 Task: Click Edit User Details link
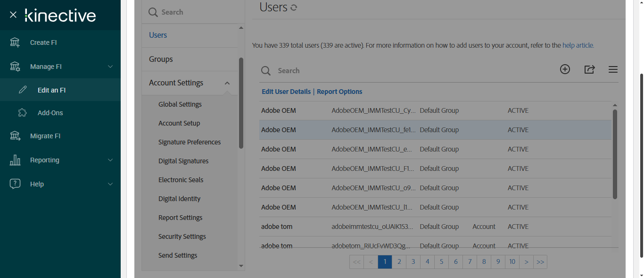coord(286,92)
